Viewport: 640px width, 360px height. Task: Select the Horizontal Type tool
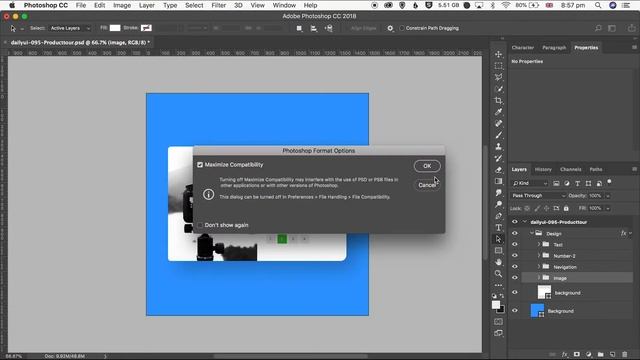pos(498,228)
